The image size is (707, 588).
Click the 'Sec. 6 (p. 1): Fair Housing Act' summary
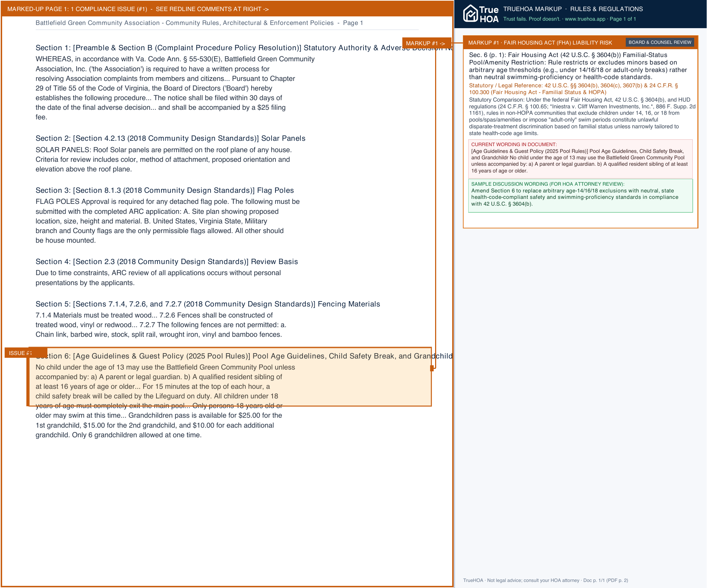pos(578,66)
